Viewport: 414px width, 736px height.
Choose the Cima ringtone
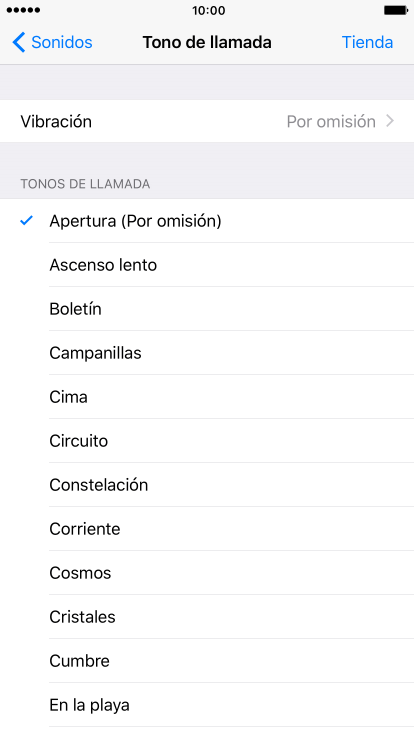pyautogui.click(x=207, y=397)
